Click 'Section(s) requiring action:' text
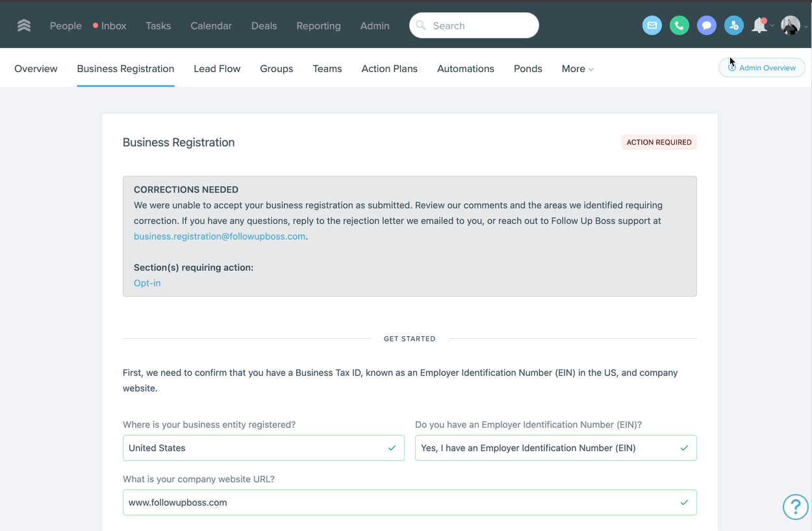The height and width of the screenshot is (531, 812). click(194, 267)
